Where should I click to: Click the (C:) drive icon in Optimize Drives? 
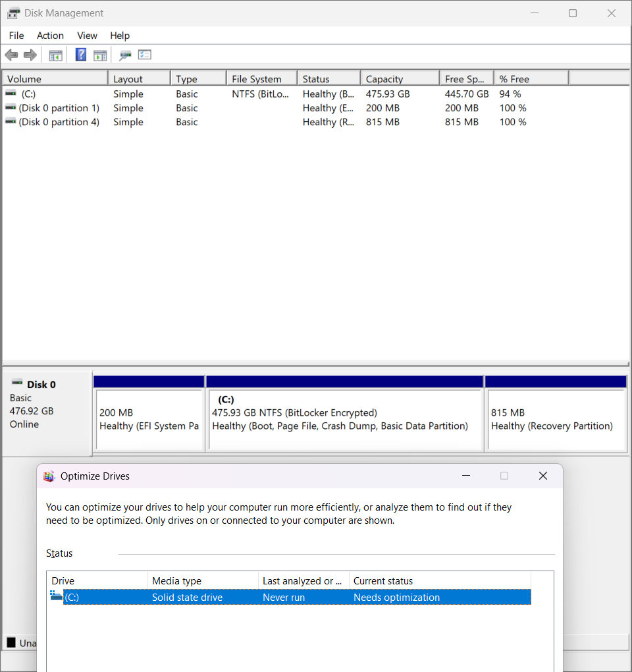point(56,596)
